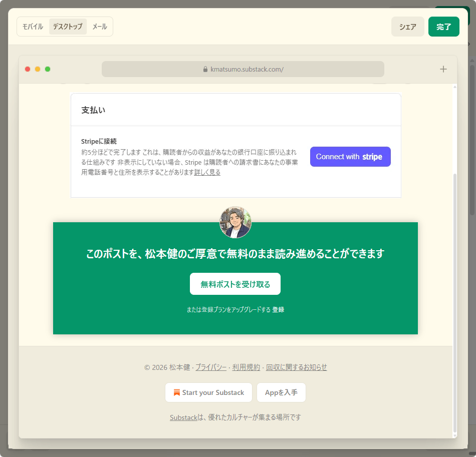Screen dimensions: 476x457
Task: Click the このポストを、松本健のご厚意で headline
Action: [x=235, y=253]
